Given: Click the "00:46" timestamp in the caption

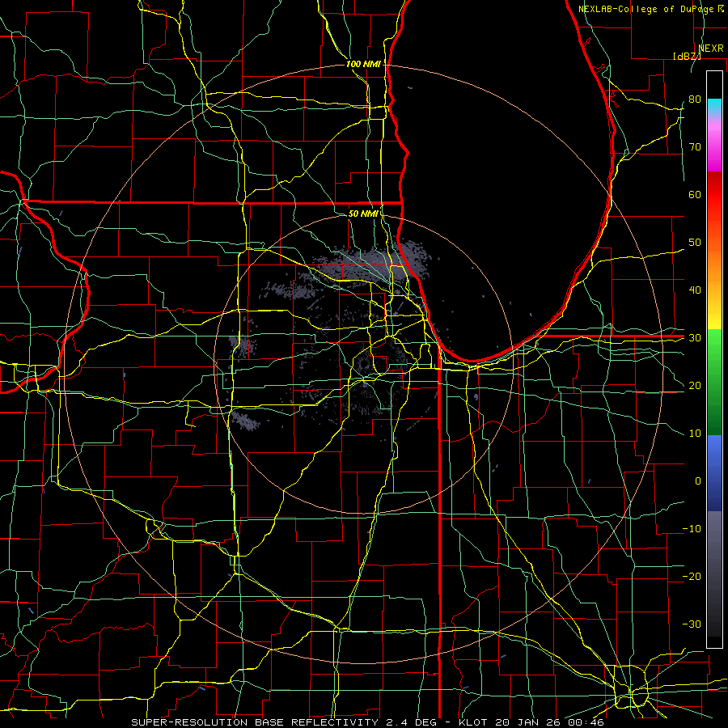Looking at the screenshot, I should pos(586,722).
